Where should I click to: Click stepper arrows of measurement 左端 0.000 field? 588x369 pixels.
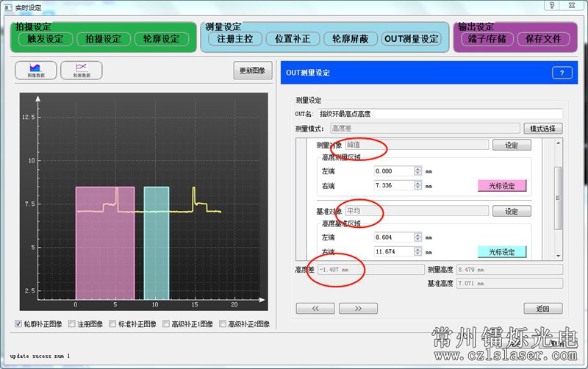[417, 171]
